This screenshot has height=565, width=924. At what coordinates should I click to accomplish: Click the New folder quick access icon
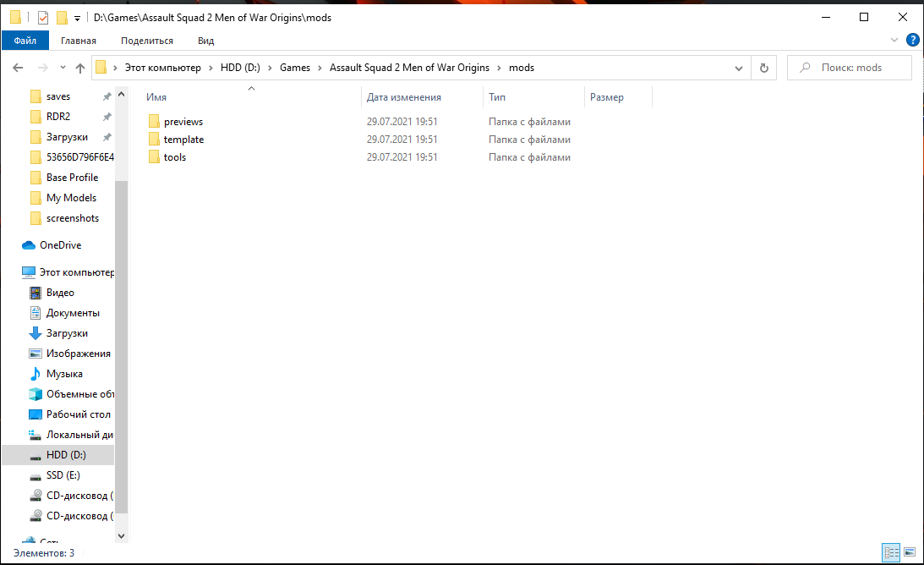click(62, 18)
